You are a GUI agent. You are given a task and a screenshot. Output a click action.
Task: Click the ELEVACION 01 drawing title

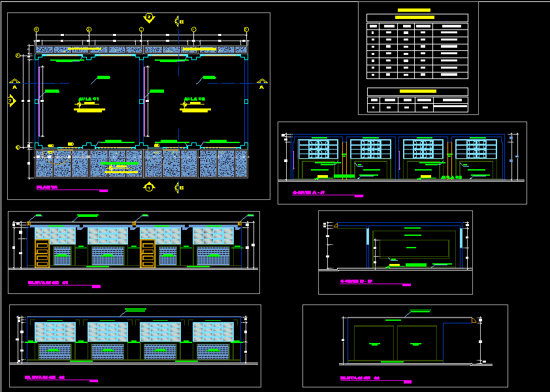(x=48, y=282)
